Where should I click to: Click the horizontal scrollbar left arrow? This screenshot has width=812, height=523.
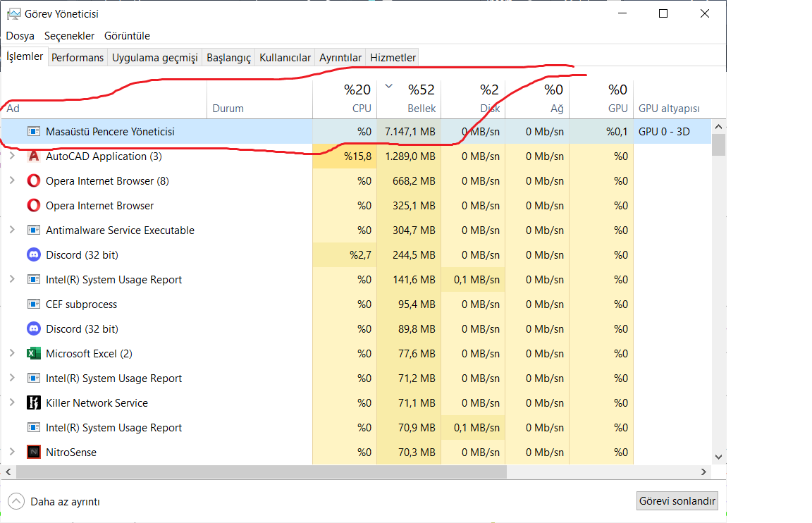tap(8, 472)
